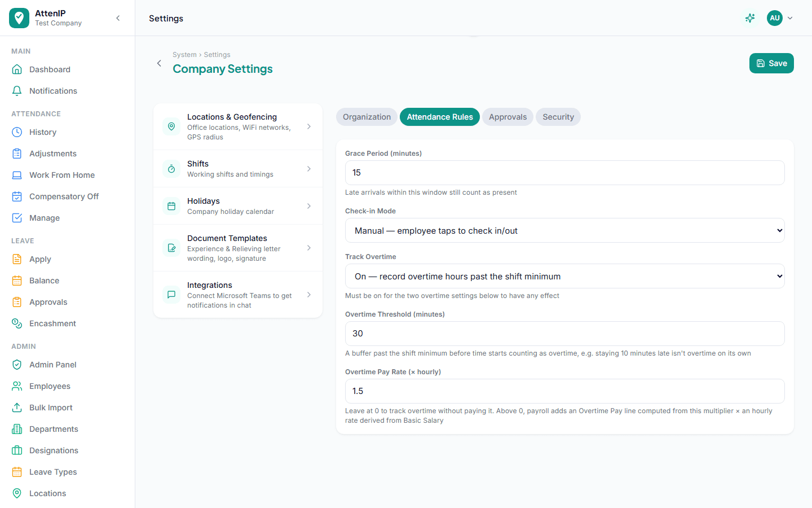The width and height of the screenshot is (812, 508).
Task: Click the Locations & Geofencing pin icon
Action: pyautogui.click(x=171, y=126)
